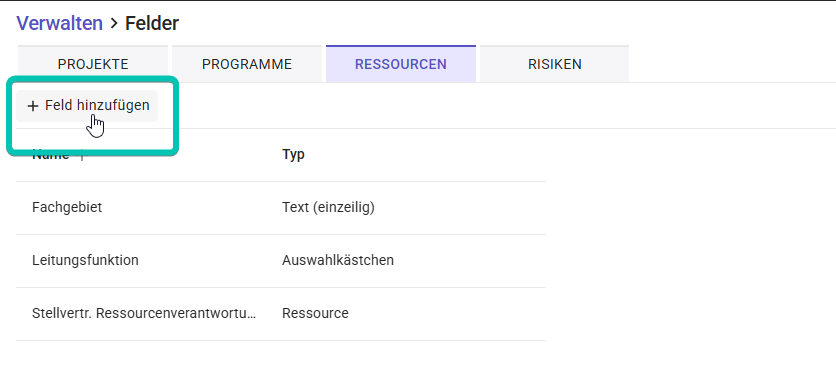Click the Auswahlkästchen type cell
The height and width of the screenshot is (365, 836).
tap(337, 260)
